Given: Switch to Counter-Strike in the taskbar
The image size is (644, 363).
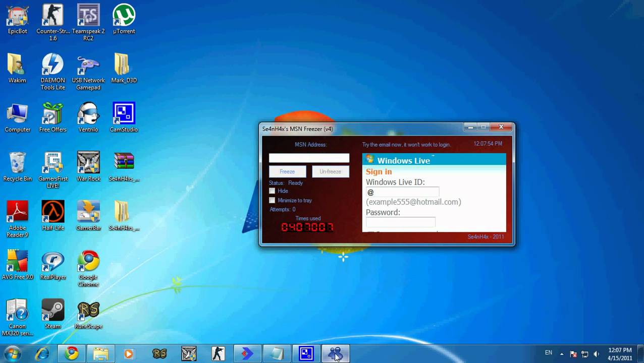Looking at the screenshot, I should tap(218, 353).
